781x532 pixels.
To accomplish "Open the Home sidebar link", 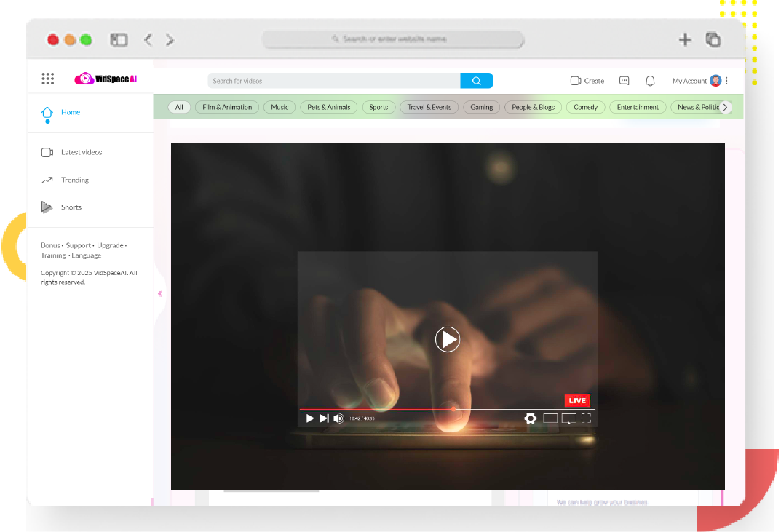I will click(71, 113).
